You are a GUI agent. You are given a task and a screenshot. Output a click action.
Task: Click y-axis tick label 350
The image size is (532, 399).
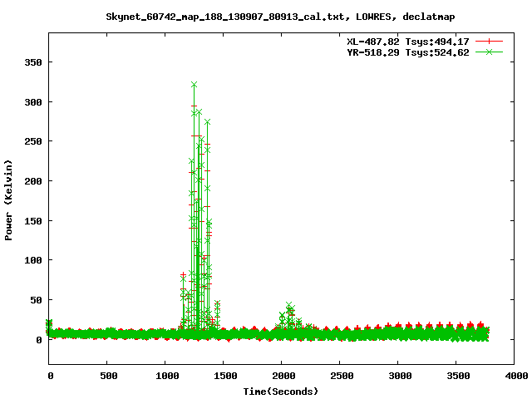(x=33, y=62)
